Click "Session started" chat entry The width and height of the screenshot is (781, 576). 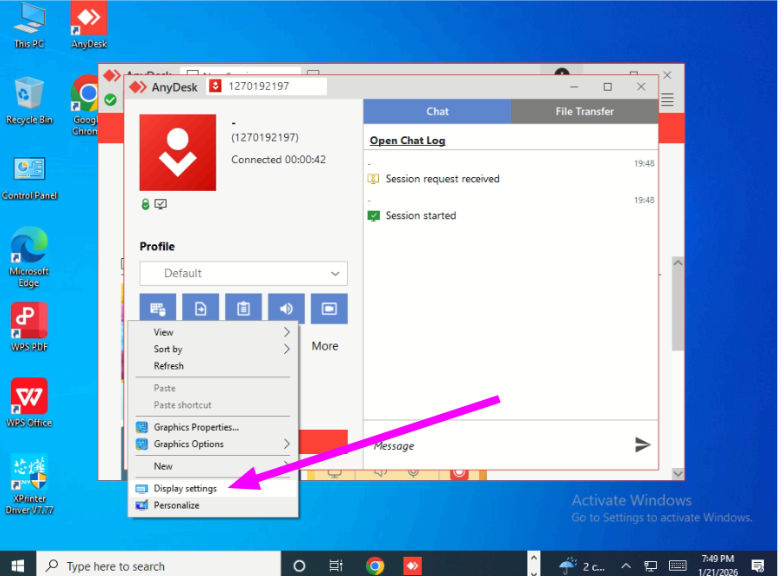pyautogui.click(x=421, y=216)
